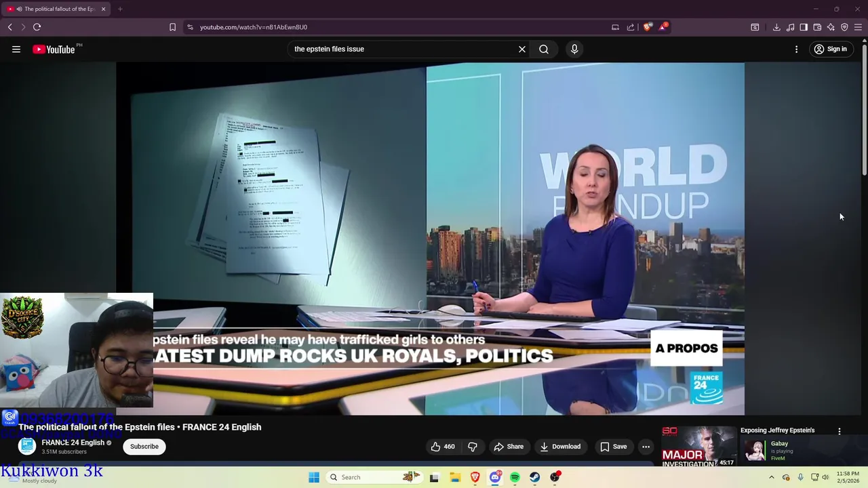Open Discord from the taskbar

(x=495, y=477)
